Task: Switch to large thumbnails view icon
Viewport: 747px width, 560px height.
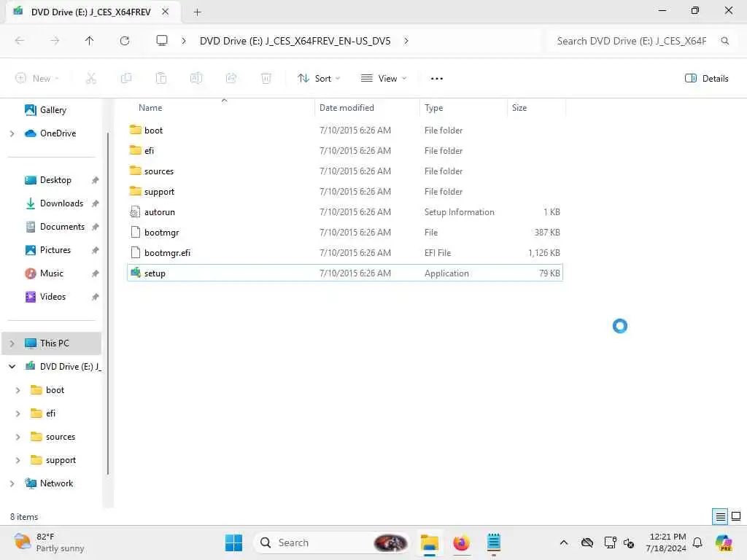Action: [x=736, y=516]
